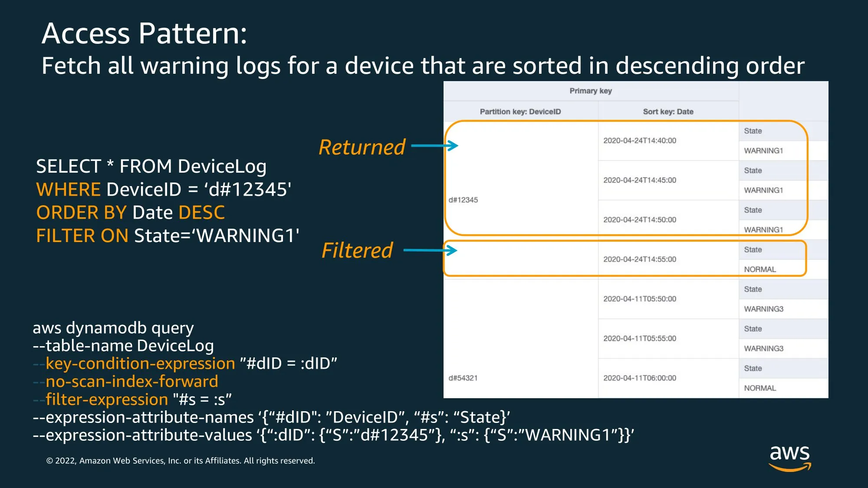The width and height of the screenshot is (868, 488).
Task: Select the Primary key table header
Action: pyautogui.click(x=590, y=91)
